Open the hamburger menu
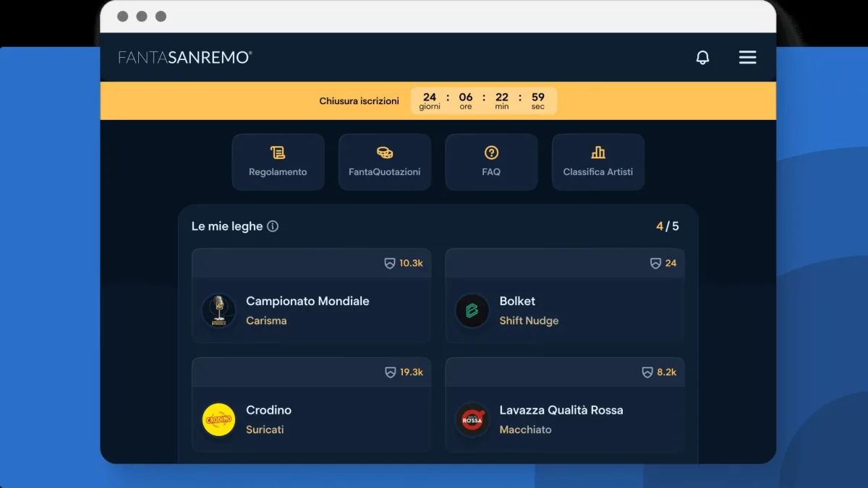This screenshot has width=868, height=488. coord(747,58)
